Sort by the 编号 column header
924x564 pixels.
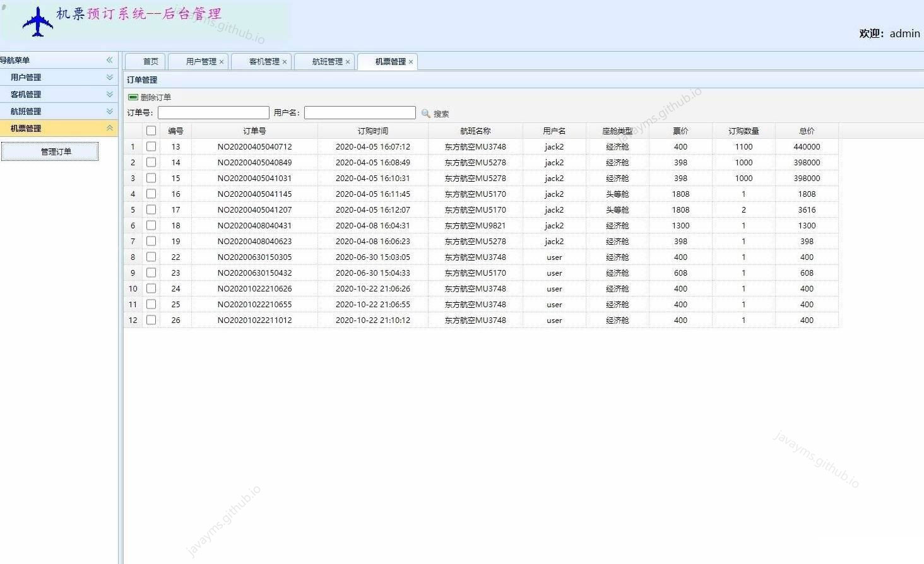175,131
